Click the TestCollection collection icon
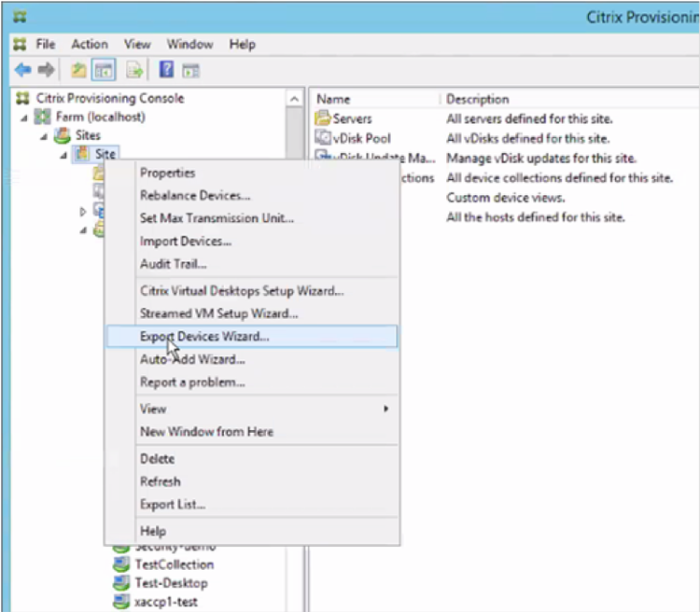 (x=121, y=564)
